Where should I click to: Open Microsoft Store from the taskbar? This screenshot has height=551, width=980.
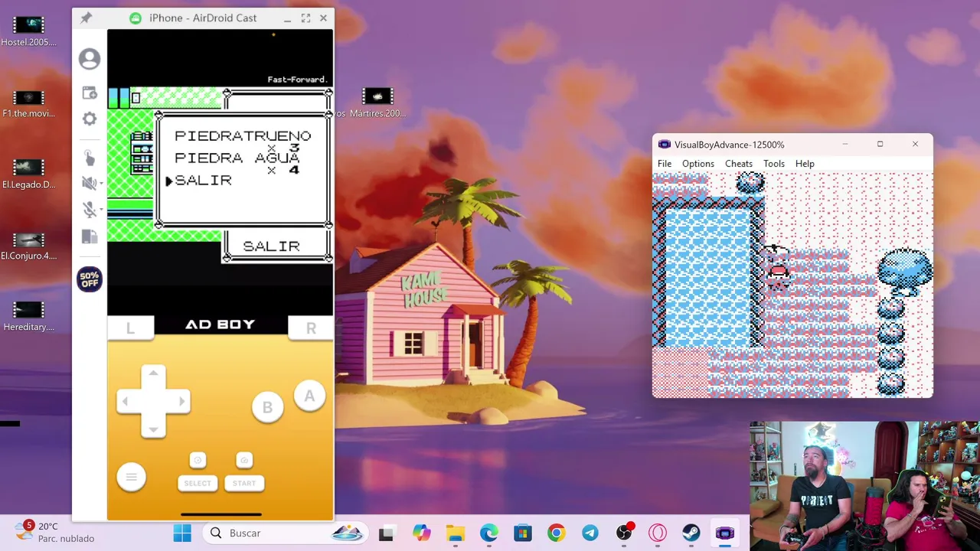click(x=523, y=533)
